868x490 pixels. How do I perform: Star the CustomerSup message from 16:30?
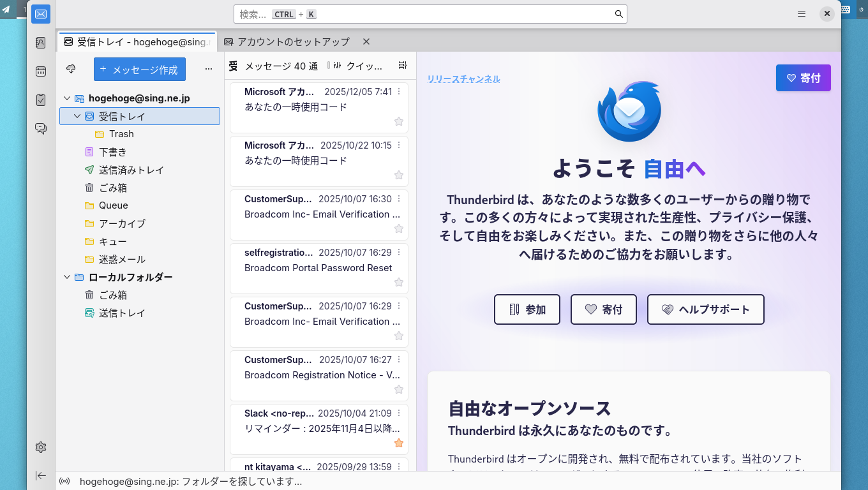tap(399, 228)
